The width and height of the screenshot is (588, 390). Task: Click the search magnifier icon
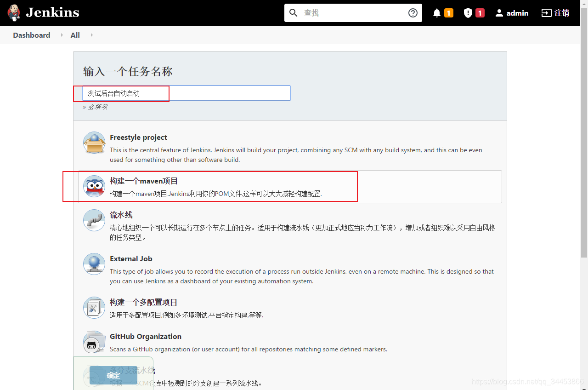[x=294, y=13]
